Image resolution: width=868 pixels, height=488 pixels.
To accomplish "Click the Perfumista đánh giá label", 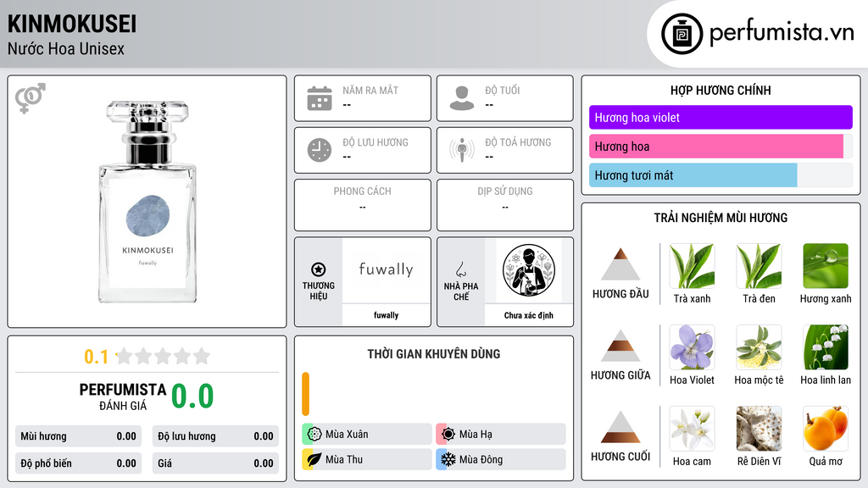I will tap(123, 396).
